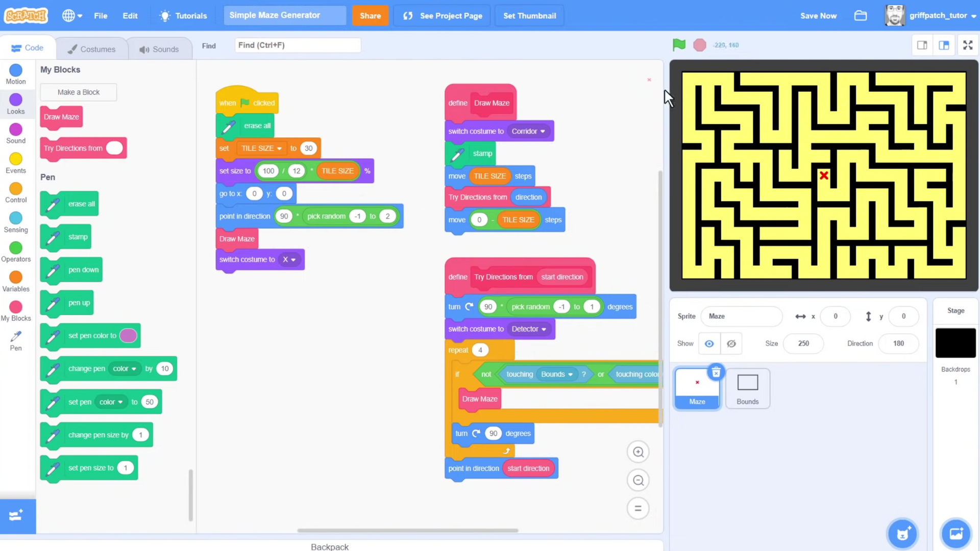Toggle the second visibility icon

[731, 344]
